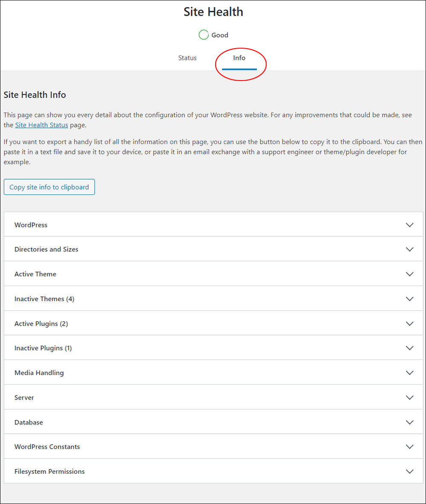Image resolution: width=426 pixels, height=504 pixels.
Task: Click the Inactive Themes (4) label
Action: tap(44, 298)
